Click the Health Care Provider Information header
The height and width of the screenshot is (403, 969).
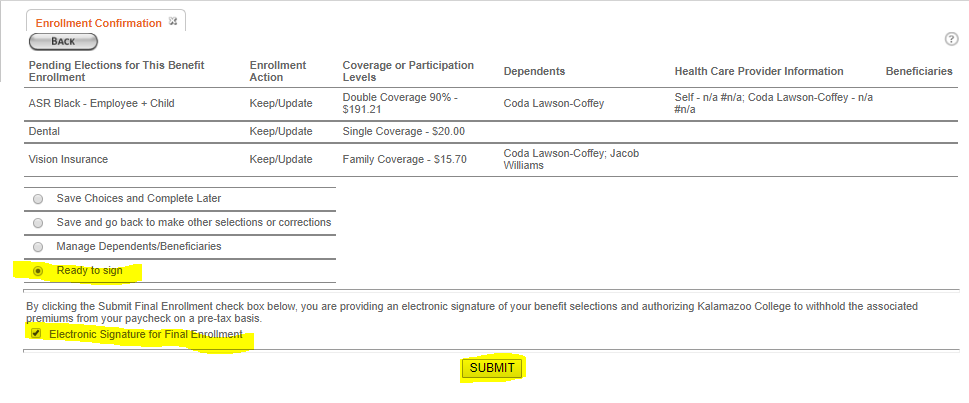759,72
